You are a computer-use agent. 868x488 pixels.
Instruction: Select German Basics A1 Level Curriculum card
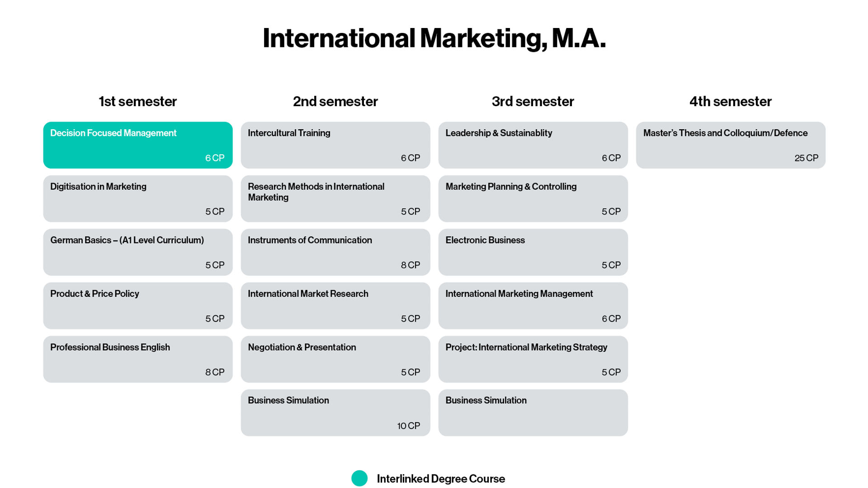click(138, 252)
